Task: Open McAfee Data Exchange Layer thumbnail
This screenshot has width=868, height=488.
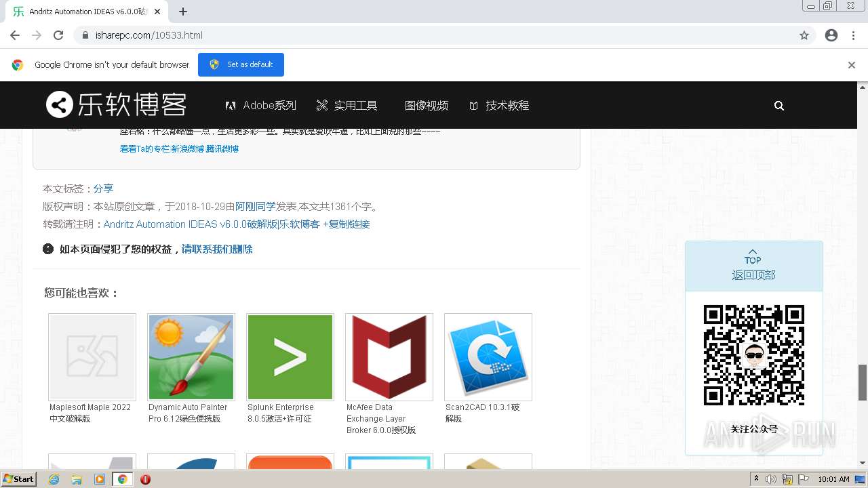Action: click(x=389, y=357)
